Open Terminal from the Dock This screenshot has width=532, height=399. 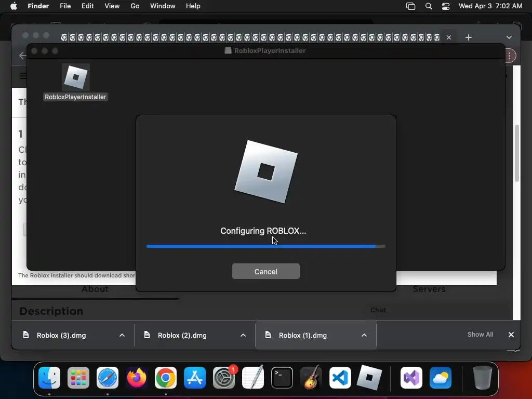pyautogui.click(x=282, y=378)
